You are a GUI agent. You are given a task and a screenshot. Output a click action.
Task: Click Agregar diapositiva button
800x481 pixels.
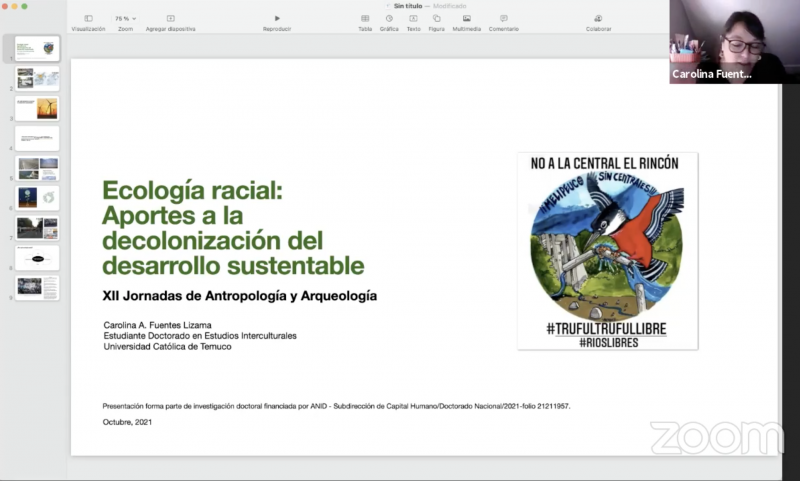pos(170,23)
